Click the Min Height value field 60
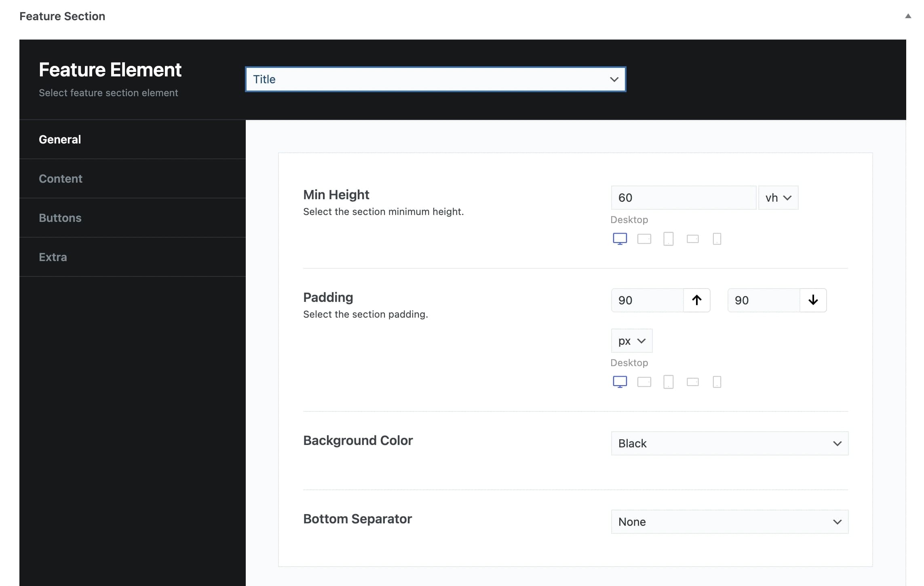Screen dimensions: 924x586 pos(684,198)
